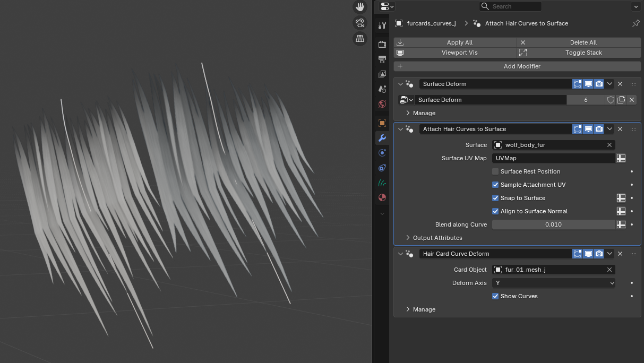
Task: Open the Object properties tab
Action: [x=382, y=123]
